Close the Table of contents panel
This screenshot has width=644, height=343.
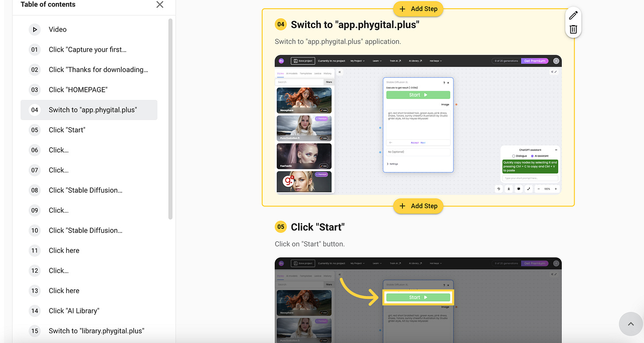160,4
